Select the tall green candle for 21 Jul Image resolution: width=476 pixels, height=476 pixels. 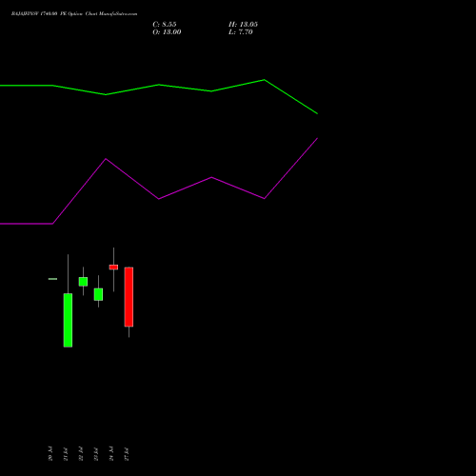click(68, 320)
